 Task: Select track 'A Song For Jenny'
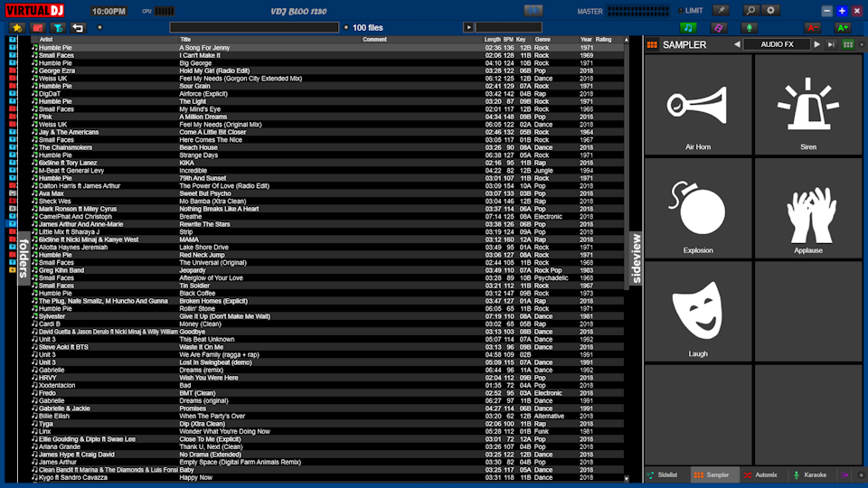pos(326,48)
